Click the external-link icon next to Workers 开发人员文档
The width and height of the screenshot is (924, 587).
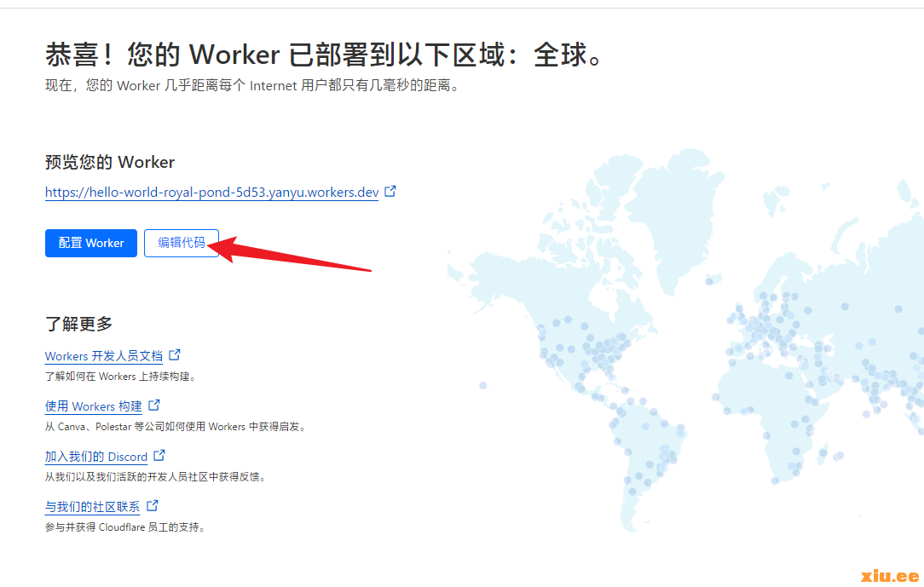click(175, 354)
